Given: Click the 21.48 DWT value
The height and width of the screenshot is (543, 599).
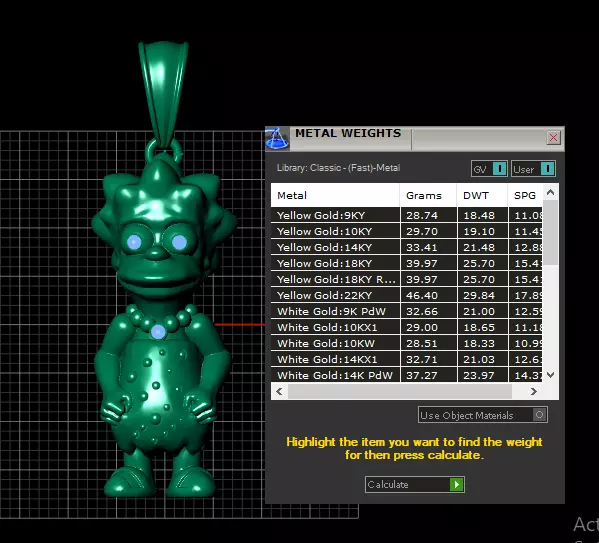Looking at the screenshot, I should (479, 248).
